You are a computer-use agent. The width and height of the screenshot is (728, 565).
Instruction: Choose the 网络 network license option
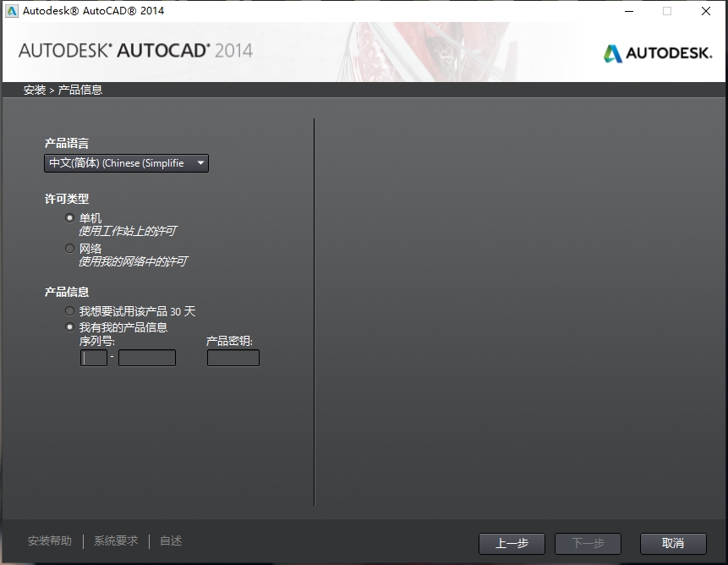tap(70, 249)
